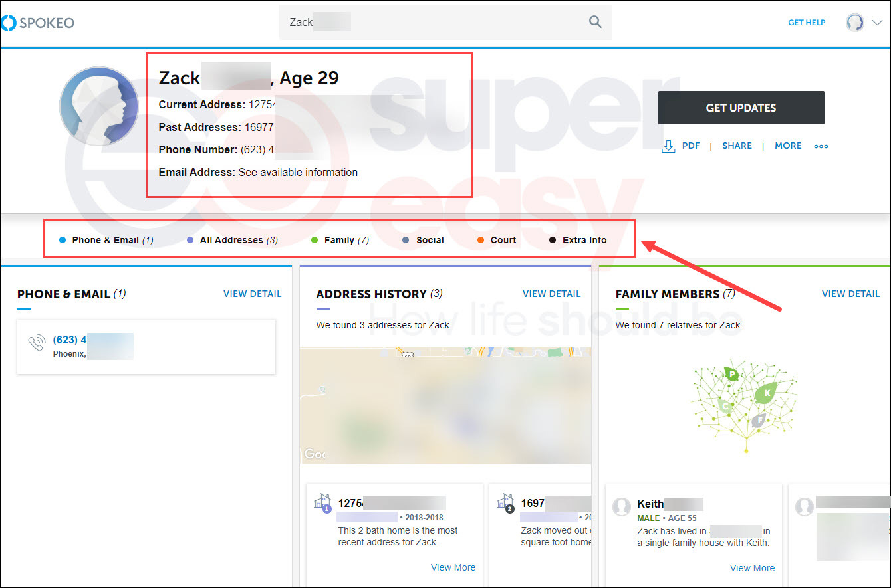Click the house icon numbered 2

click(x=505, y=502)
